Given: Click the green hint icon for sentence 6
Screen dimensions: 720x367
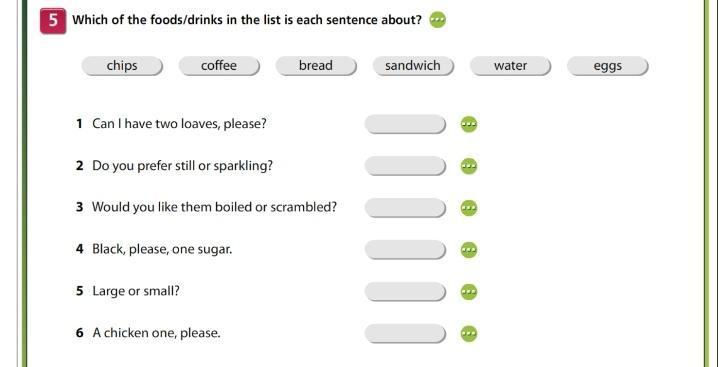Looking at the screenshot, I should [x=469, y=333].
